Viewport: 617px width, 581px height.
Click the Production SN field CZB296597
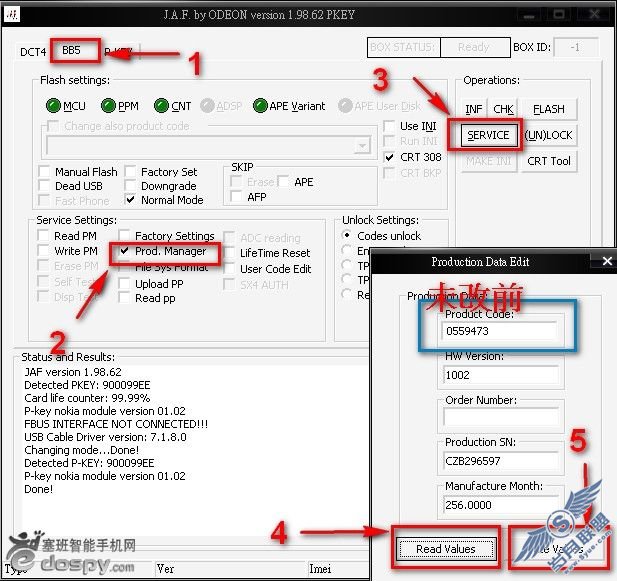(500, 461)
